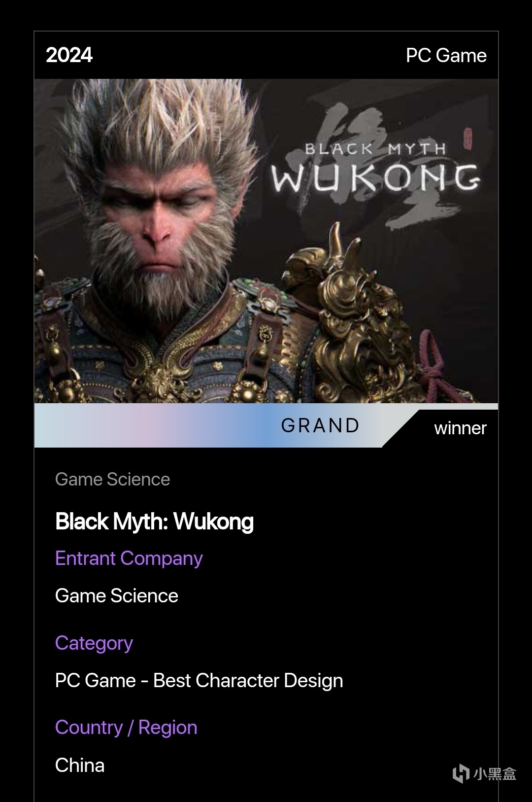
Task: Select the PC Game label in header
Action: click(x=446, y=55)
